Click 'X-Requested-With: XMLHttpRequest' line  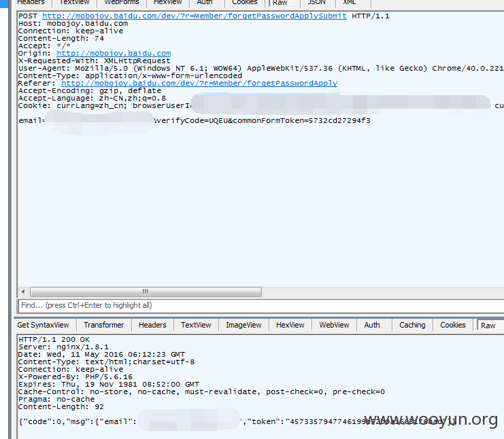[94, 61]
